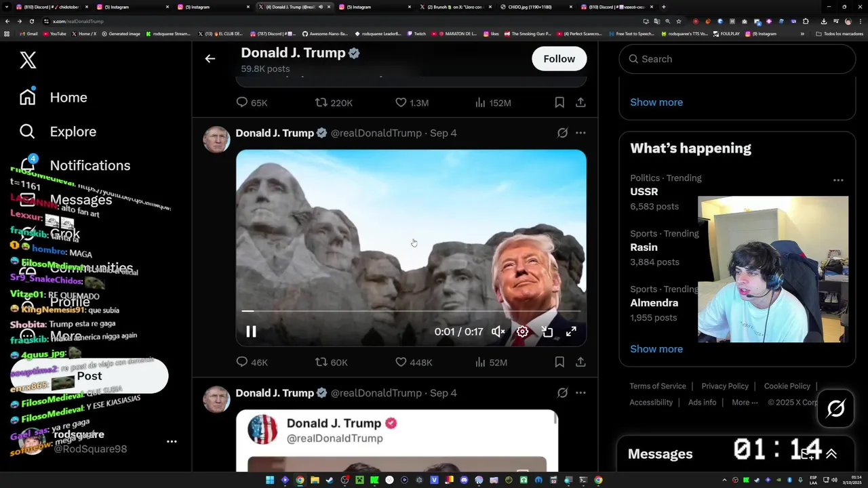This screenshot has width=868, height=488.
Task: Open more options on the quoted-tweet post
Action: pos(580,392)
